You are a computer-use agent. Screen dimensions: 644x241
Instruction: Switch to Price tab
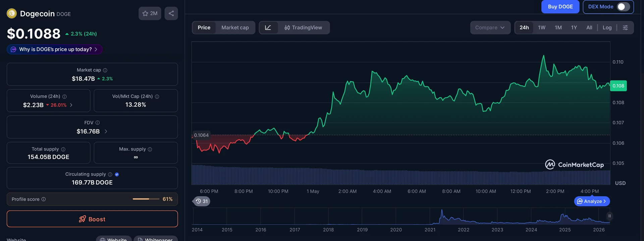tap(204, 27)
